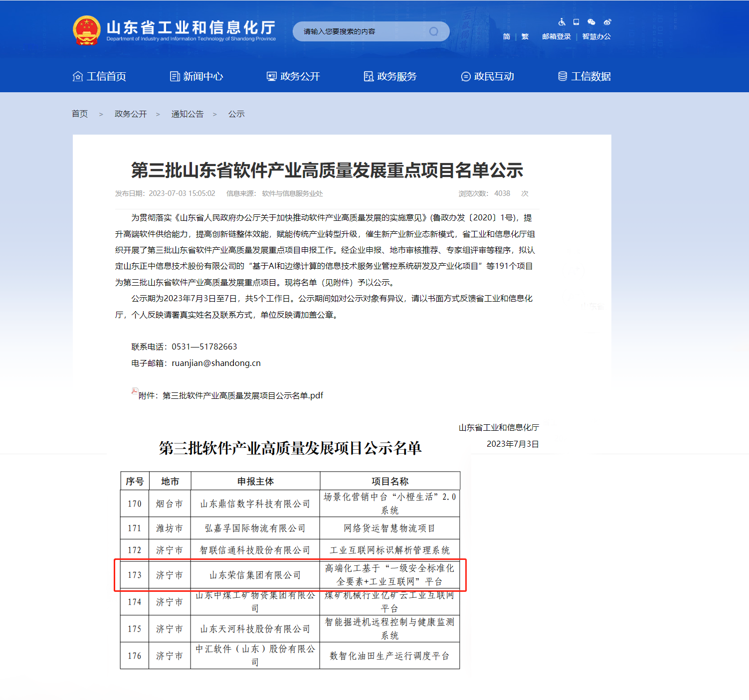Image resolution: width=749 pixels, height=700 pixels.
Task: Click the 邮箱登录 link
Action: 556,36
